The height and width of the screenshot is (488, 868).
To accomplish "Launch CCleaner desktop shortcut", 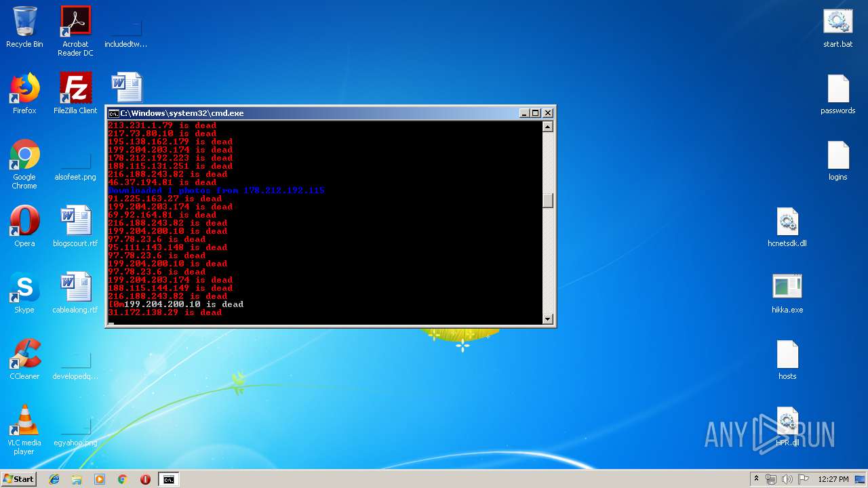I will coord(24,359).
